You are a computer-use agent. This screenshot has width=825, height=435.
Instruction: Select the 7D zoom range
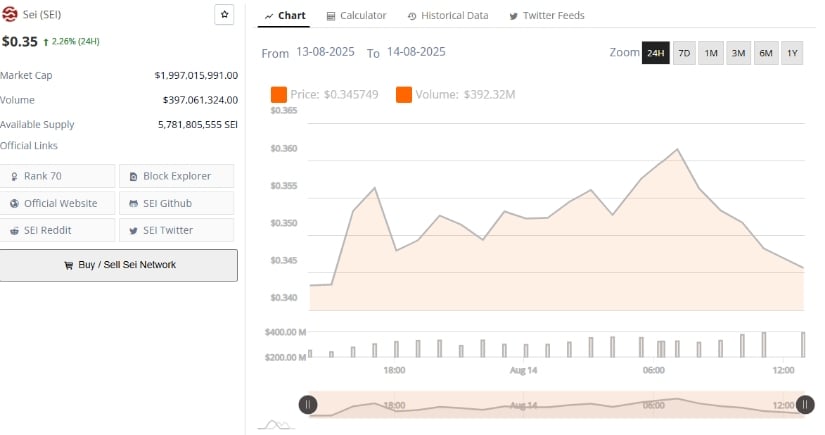pyautogui.click(x=684, y=53)
